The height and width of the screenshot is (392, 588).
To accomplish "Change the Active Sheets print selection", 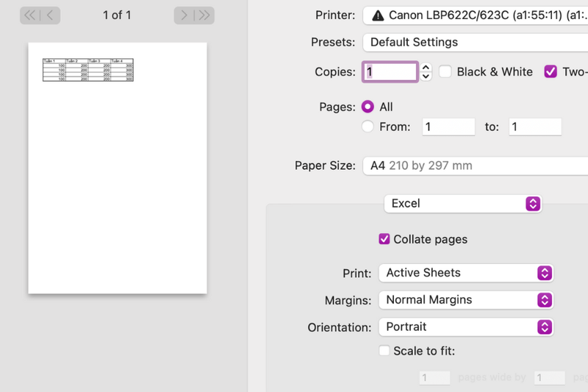I will point(465,273).
